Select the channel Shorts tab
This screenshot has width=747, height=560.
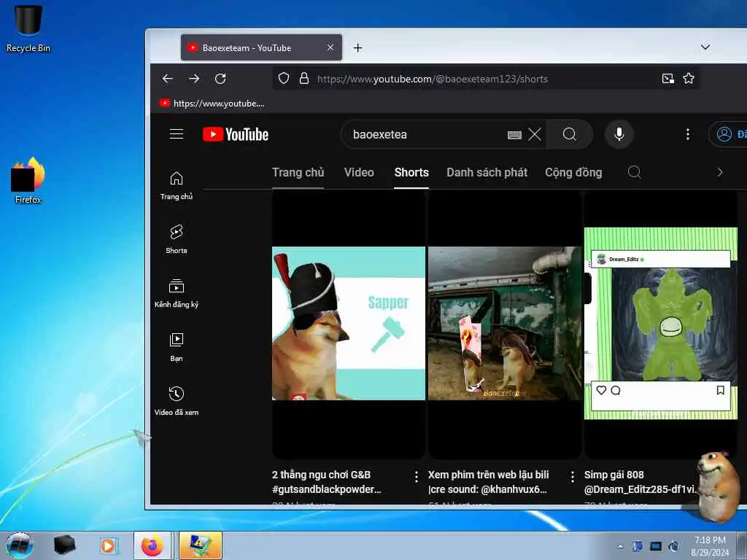[411, 172]
